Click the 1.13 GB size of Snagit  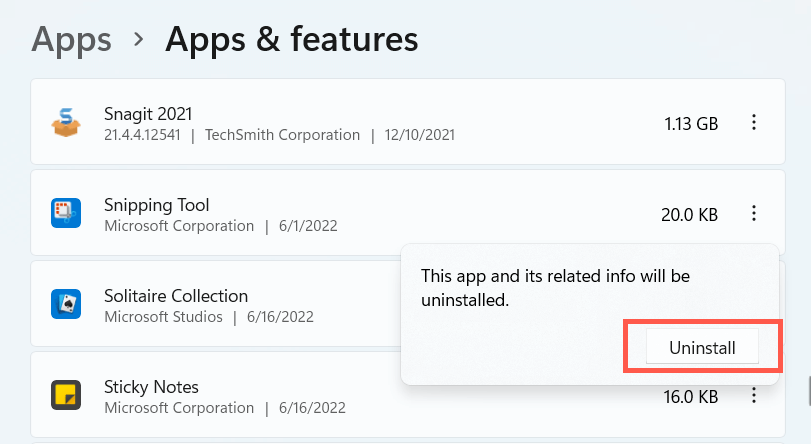pyautogui.click(x=691, y=124)
